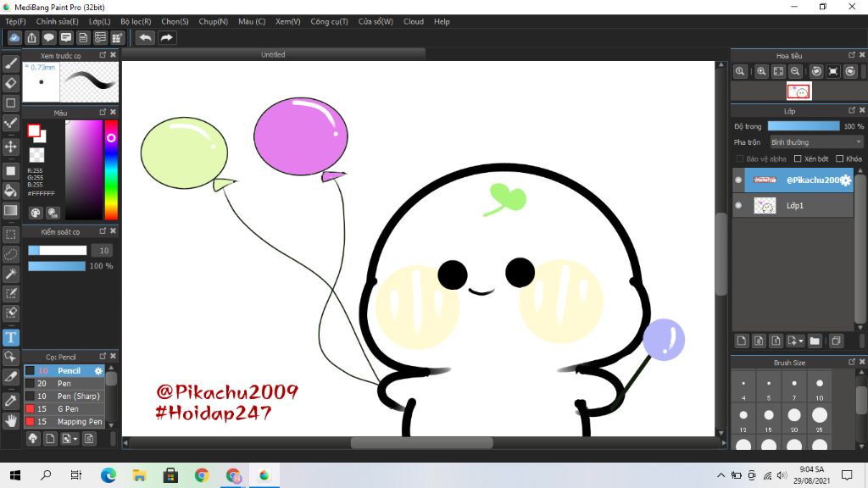Image resolution: width=868 pixels, height=488 pixels.
Task: Tick the Bảo vệ alpha checkbox
Action: [739, 158]
